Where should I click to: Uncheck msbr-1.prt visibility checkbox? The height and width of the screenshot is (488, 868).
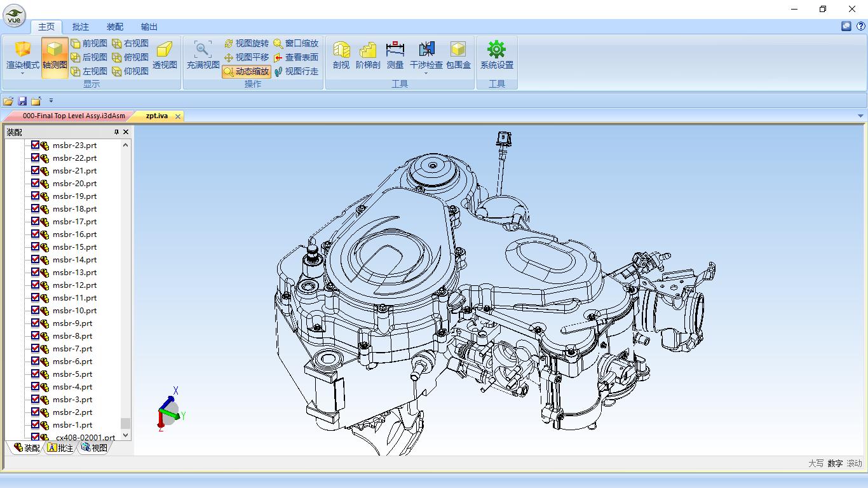point(36,424)
